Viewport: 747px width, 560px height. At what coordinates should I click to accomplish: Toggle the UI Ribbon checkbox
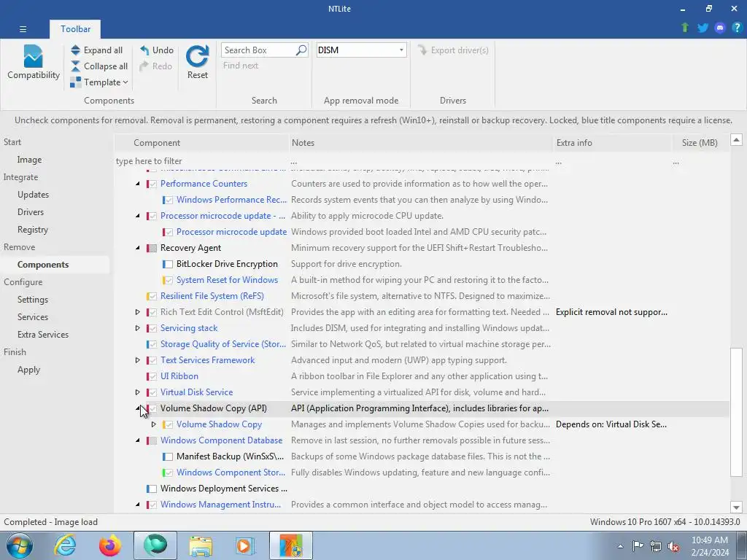152,376
